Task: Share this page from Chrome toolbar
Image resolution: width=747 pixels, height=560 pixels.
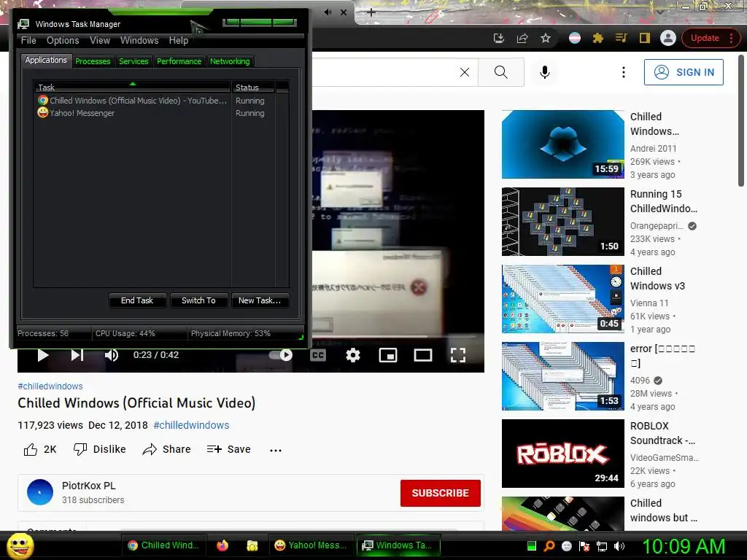Action: [x=522, y=38]
